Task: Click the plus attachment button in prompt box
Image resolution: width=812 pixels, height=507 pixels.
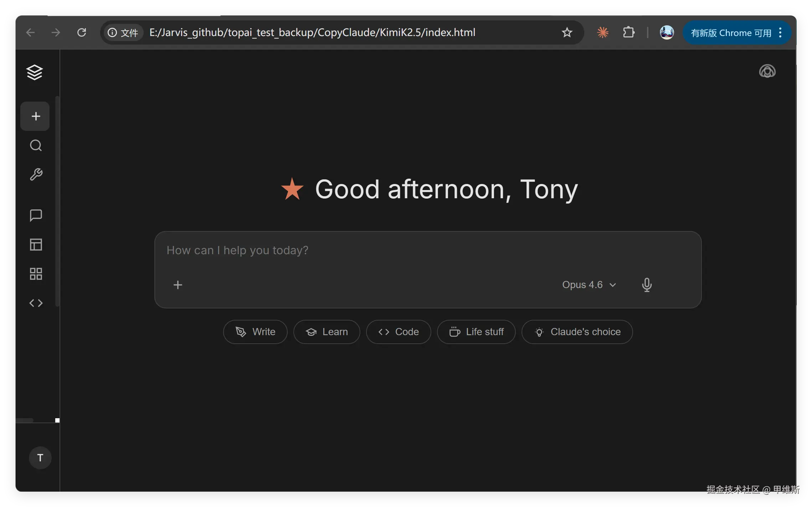Action: coord(178,285)
